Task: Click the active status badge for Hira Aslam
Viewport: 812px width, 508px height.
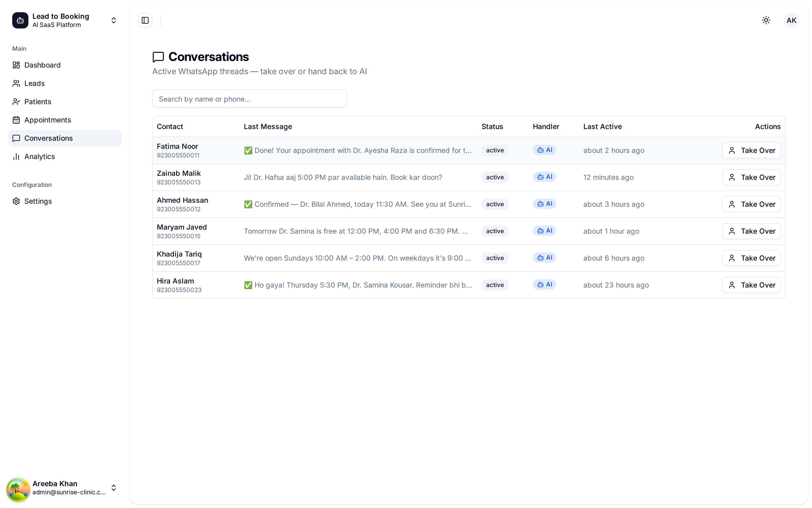Action: click(495, 284)
